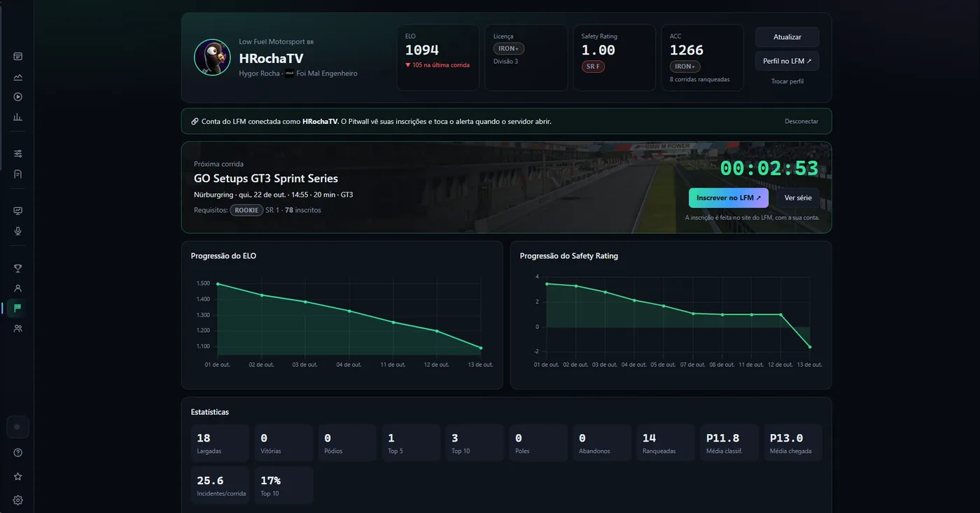The width and height of the screenshot is (980, 513).
Task: Click the Progressão do Safety Rating chart title
Action: [569, 256]
